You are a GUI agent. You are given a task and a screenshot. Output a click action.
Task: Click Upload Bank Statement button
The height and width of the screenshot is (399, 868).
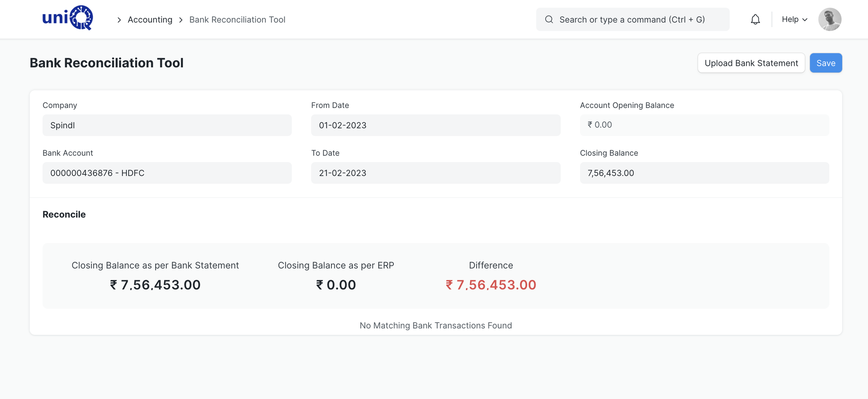coord(751,63)
